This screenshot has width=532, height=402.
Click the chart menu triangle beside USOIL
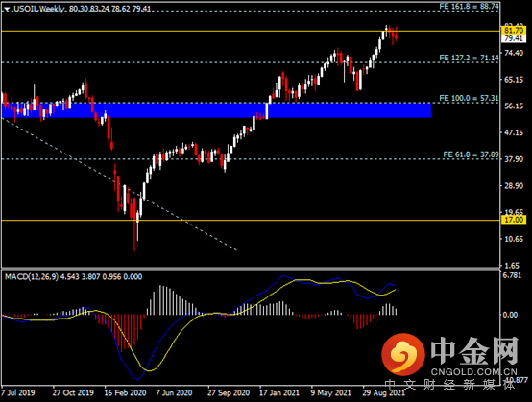[x=7, y=10]
